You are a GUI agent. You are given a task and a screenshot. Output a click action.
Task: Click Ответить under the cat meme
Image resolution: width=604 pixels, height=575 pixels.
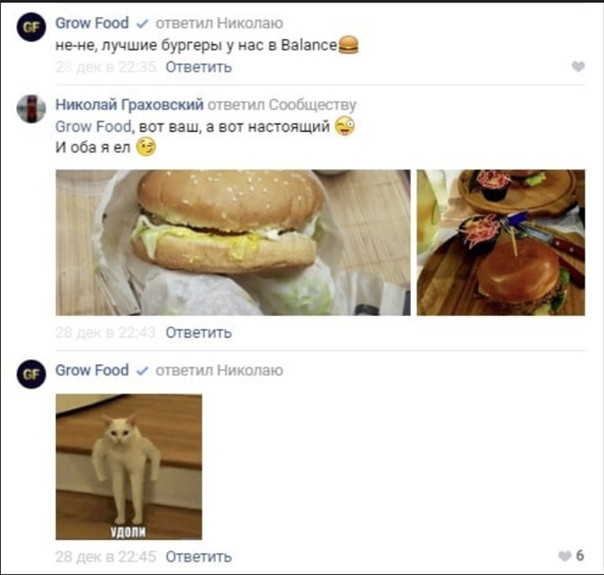tap(199, 557)
